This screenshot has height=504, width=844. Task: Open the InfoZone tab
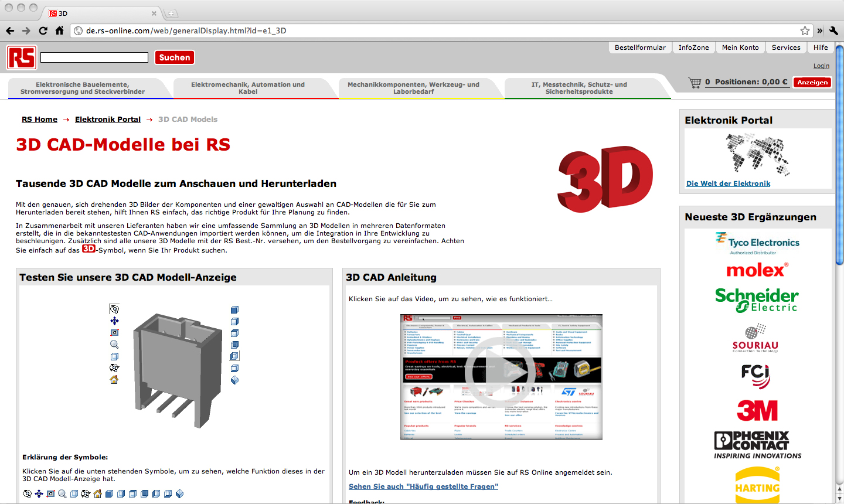(x=694, y=47)
